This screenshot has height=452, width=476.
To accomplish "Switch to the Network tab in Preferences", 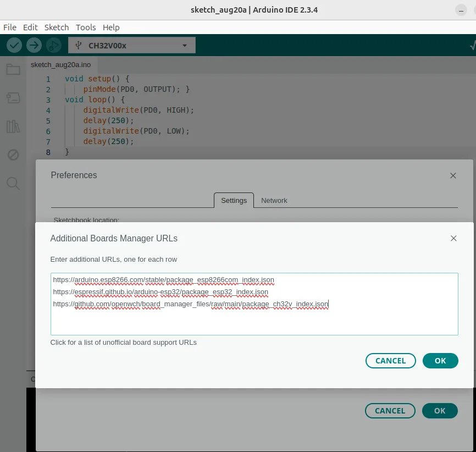I will (274, 201).
